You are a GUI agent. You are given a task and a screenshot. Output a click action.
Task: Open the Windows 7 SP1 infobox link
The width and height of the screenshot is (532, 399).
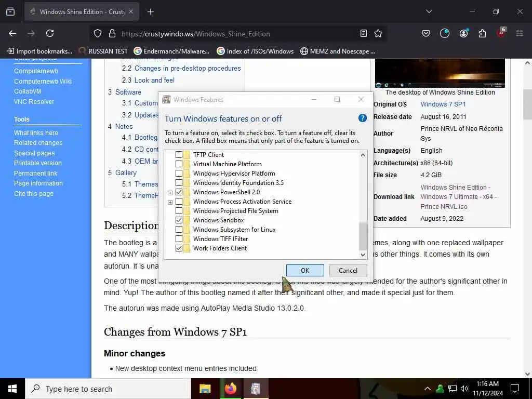pyautogui.click(x=443, y=104)
